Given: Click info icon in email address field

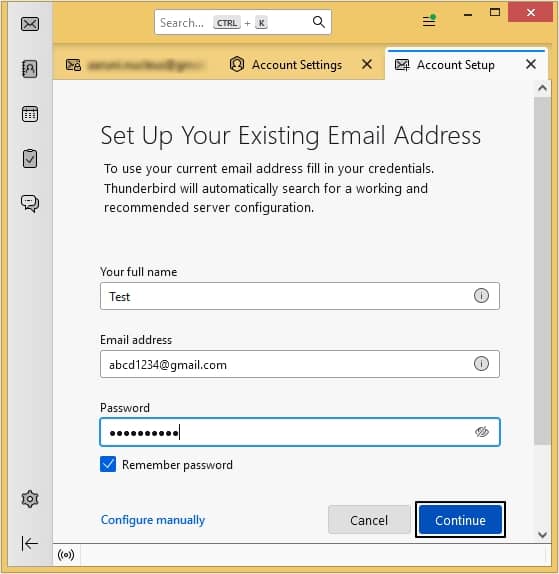Looking at the screenshot, I should point(481,364).
